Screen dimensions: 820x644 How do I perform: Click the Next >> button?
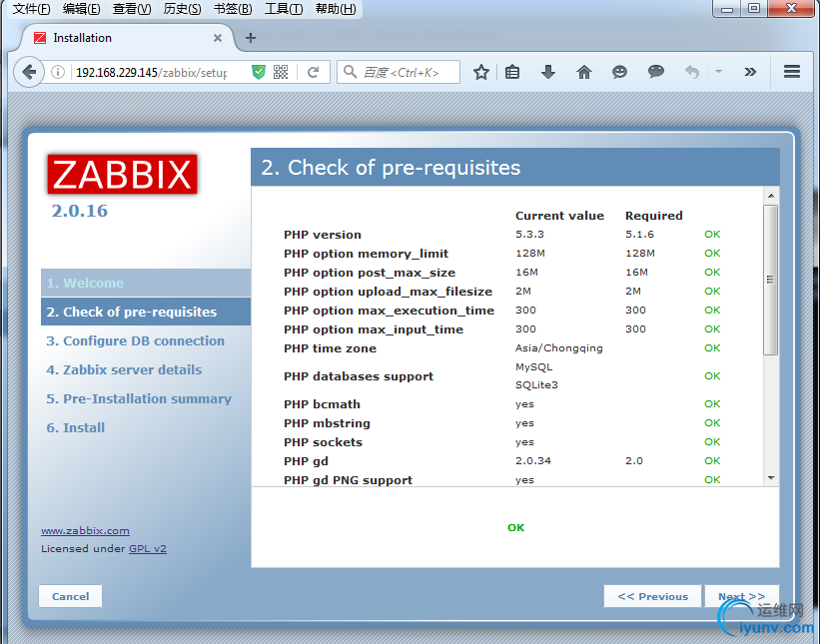741,596
